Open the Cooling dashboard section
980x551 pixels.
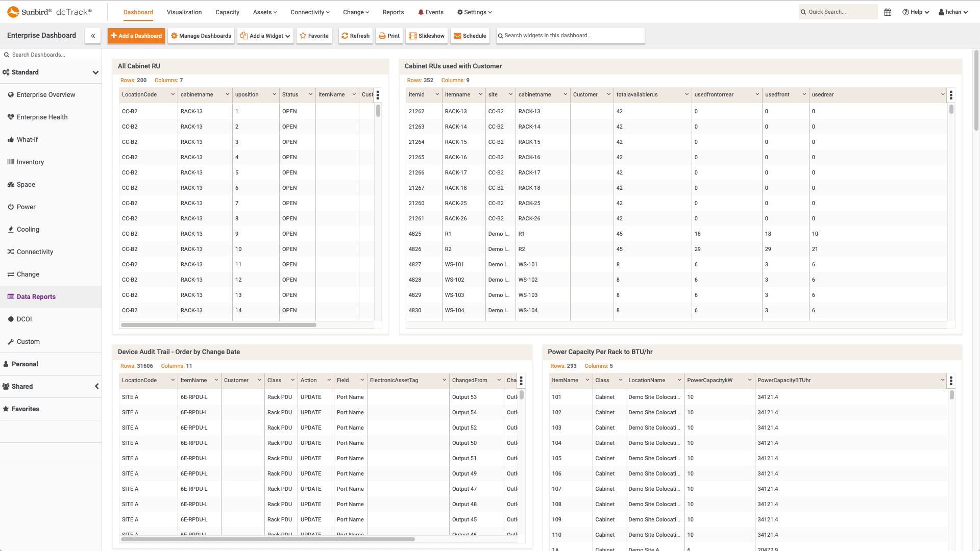click(x=29, y=229)
